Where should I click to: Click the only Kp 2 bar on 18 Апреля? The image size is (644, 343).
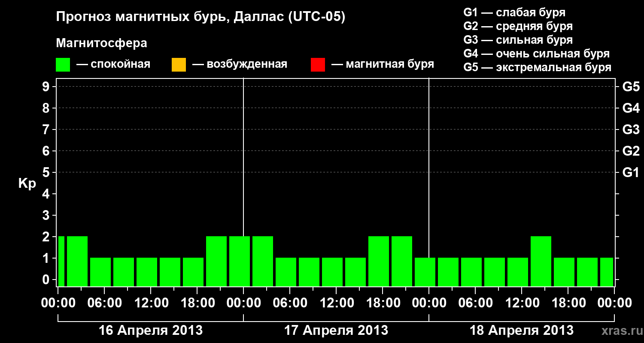[541, 261]
